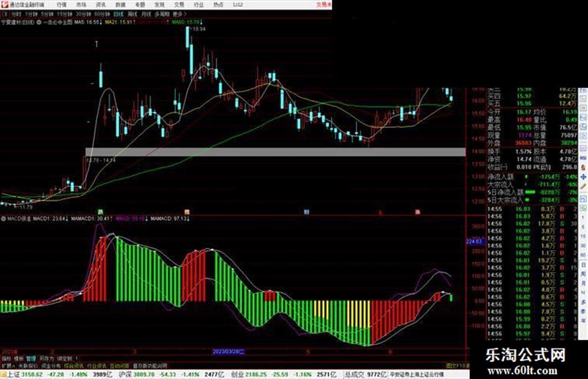Screen dimensions: 588x379
Task: Select the 日线 daily period tab
Action: [118, 14]
